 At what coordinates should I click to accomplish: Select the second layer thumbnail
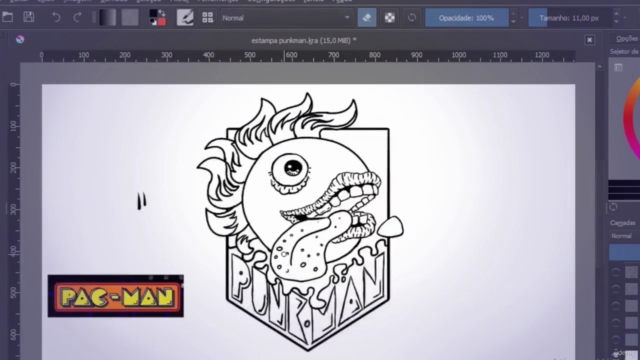click(632, 289)
